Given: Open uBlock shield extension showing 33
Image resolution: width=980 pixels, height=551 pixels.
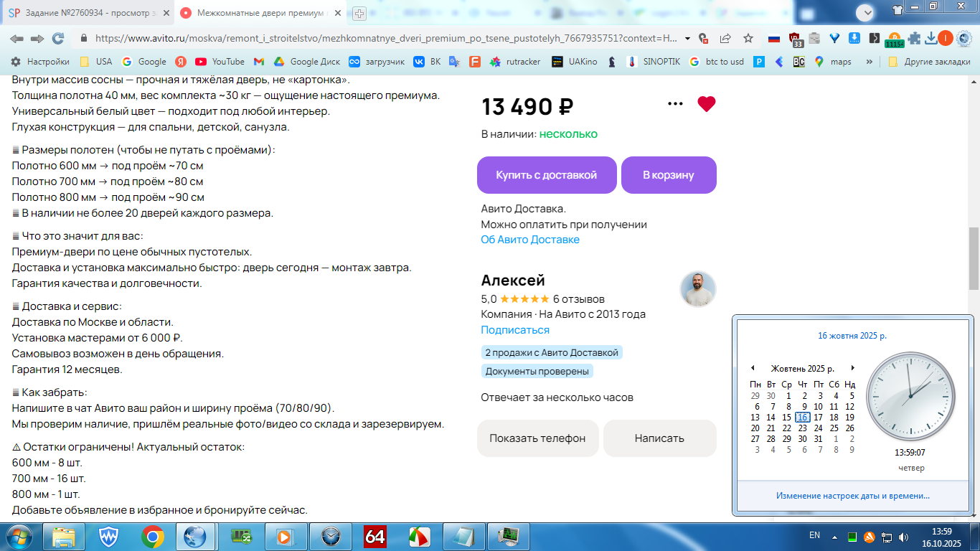Looking at the screenshot, I should (x=796, y=39).
